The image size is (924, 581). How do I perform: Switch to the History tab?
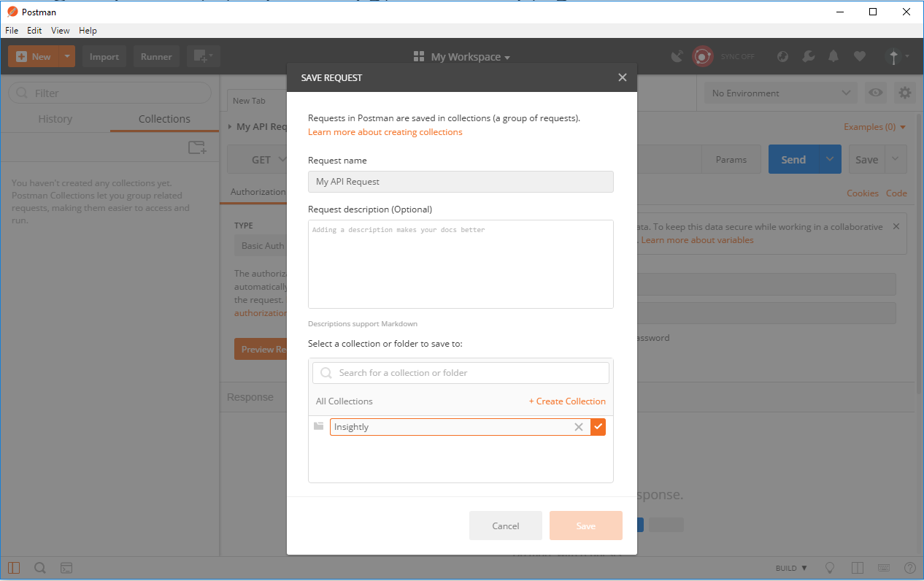[x=55, y=119]
